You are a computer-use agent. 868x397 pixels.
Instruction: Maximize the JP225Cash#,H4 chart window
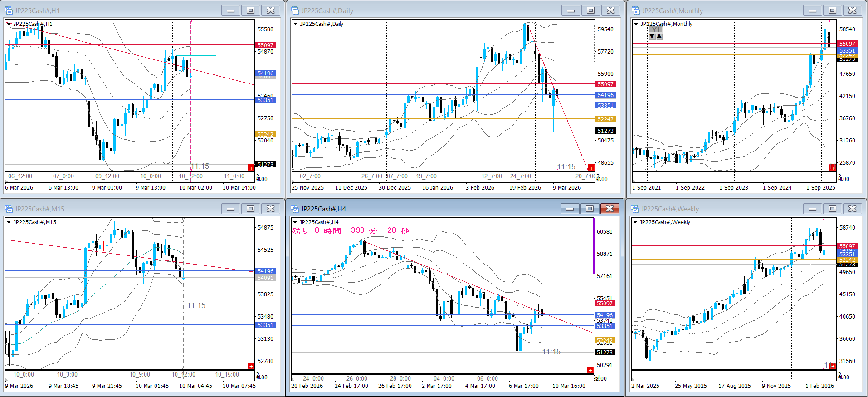pos(590,209)
